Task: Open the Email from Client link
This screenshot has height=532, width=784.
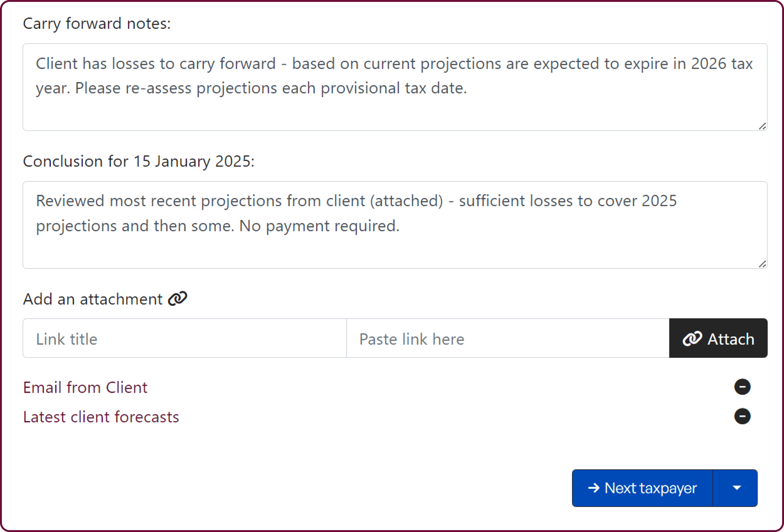Action: [85, 387]
